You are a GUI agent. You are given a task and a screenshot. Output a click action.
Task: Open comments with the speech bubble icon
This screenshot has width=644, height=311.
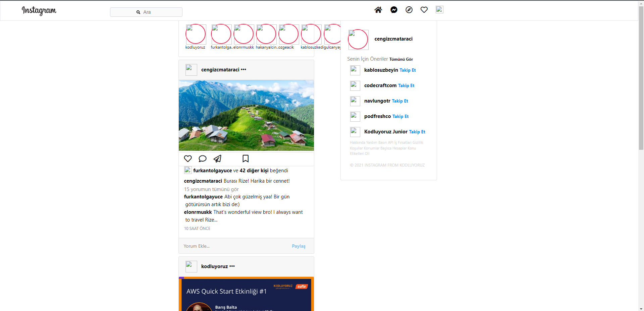pos(202,159)
